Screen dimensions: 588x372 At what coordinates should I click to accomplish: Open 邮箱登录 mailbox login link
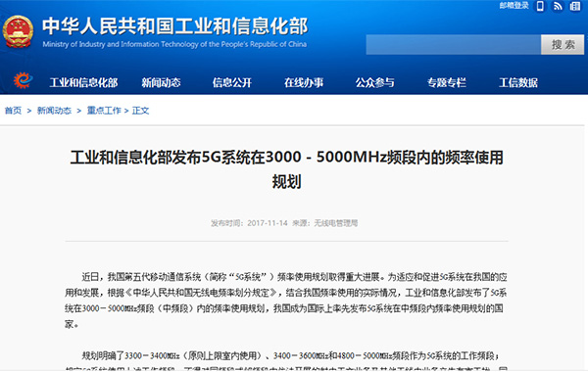[514, 6]
